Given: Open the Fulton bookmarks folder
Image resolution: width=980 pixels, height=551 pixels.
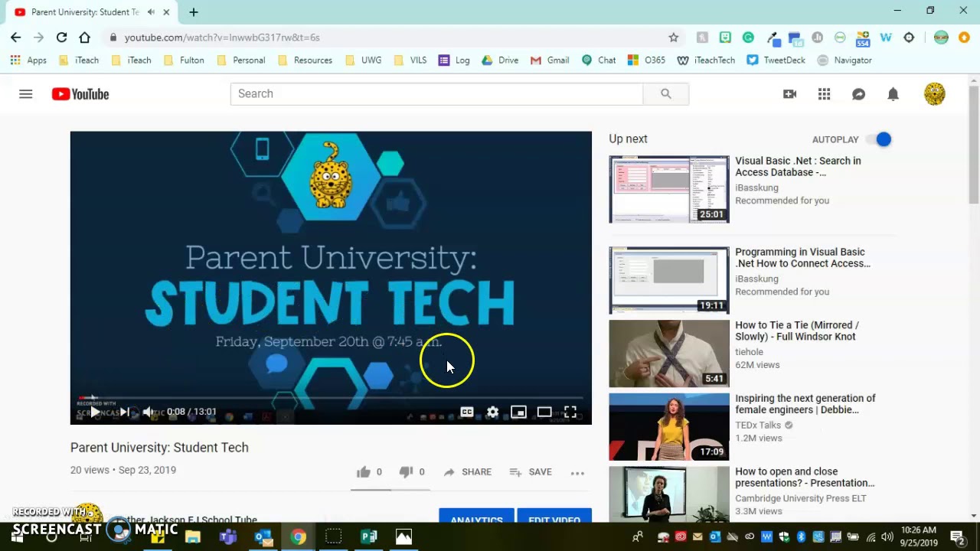Looking at the screenshot, I should (184, 60).
